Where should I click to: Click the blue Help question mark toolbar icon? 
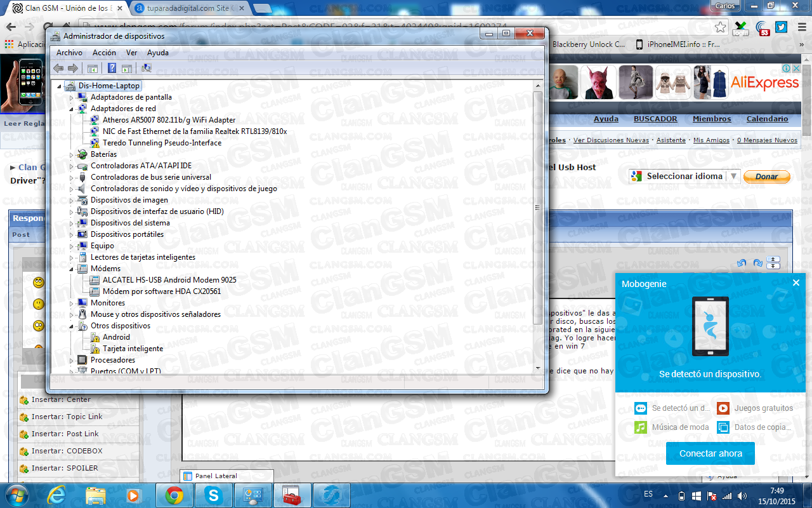coord(112,68)
